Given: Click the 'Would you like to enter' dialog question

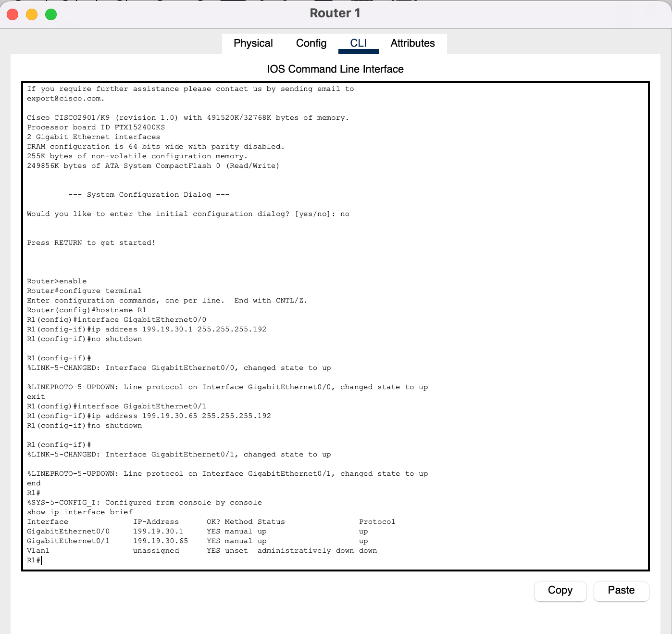Looking at the screenshot, I should coord(188,214).
